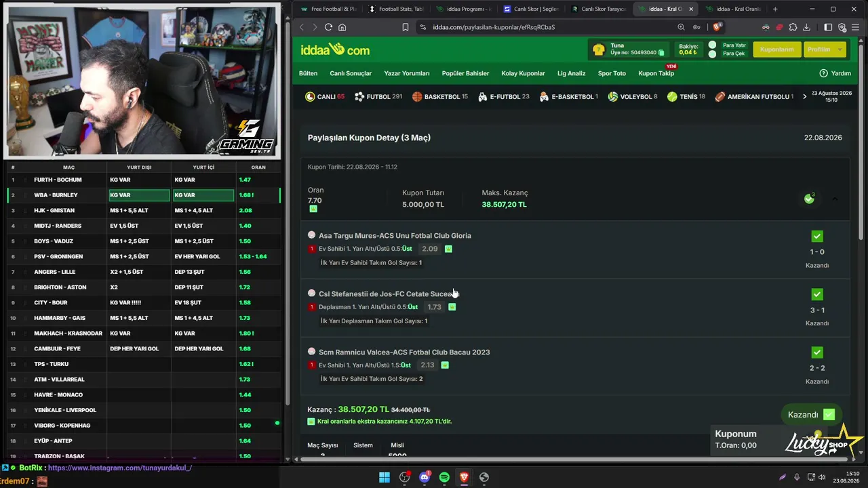868x488 pixels.
Task: Select the Para Yatır radio option
Action: point(712,45)
